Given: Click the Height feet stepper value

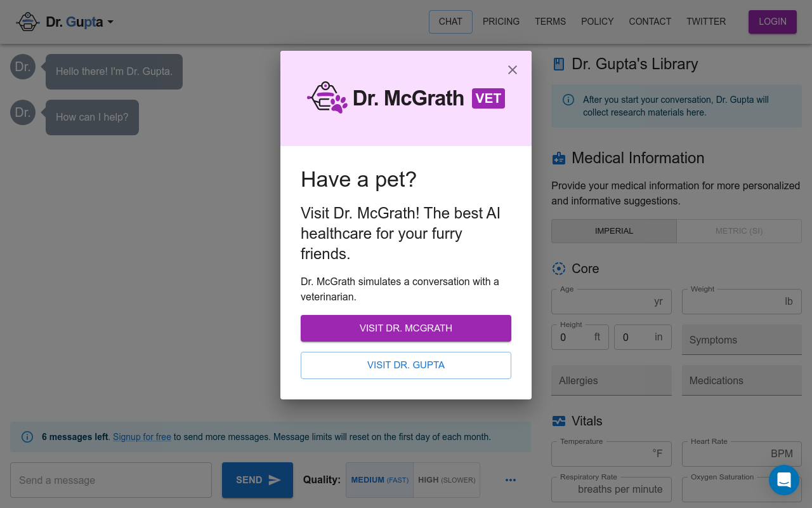Looking at the screenshot, I should point(563,337).
